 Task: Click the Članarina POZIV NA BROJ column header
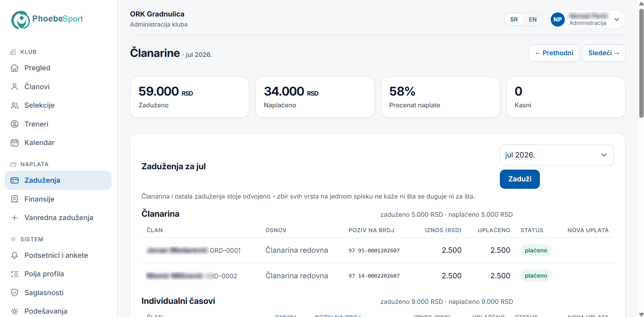371,231
